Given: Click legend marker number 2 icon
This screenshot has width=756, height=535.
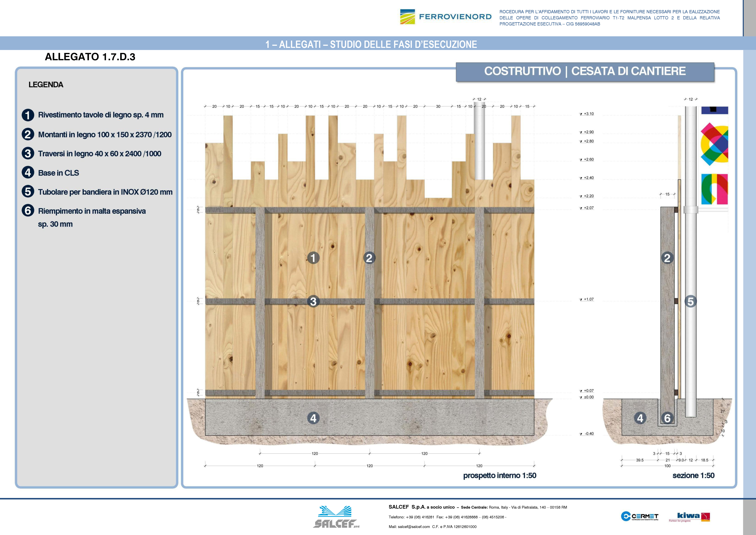Looking at the screenshot, I should coord(28,134).
